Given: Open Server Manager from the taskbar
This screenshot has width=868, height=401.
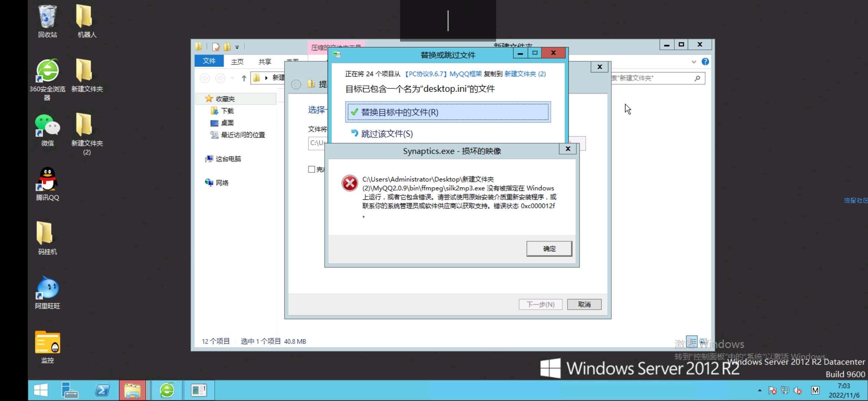Looking at the screenshot, I should tap(69, 390).
